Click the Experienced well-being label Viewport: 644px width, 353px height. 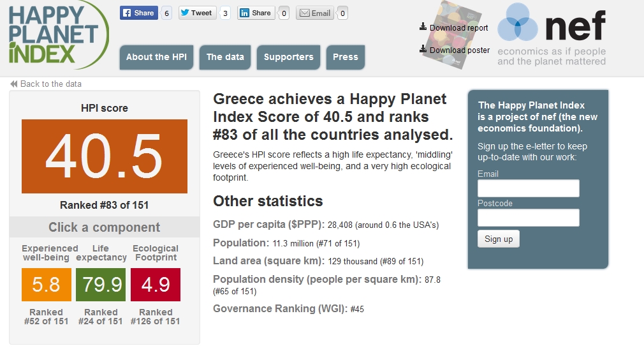pos(50,253)
